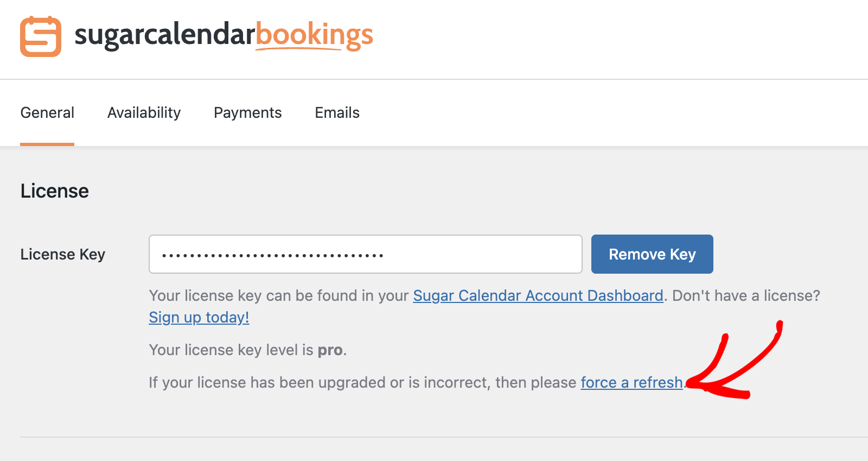This screenshot has height=461, width=868.
Task: Open the Sugar Calendar Account Dashboard link
Action: [538, 296]
